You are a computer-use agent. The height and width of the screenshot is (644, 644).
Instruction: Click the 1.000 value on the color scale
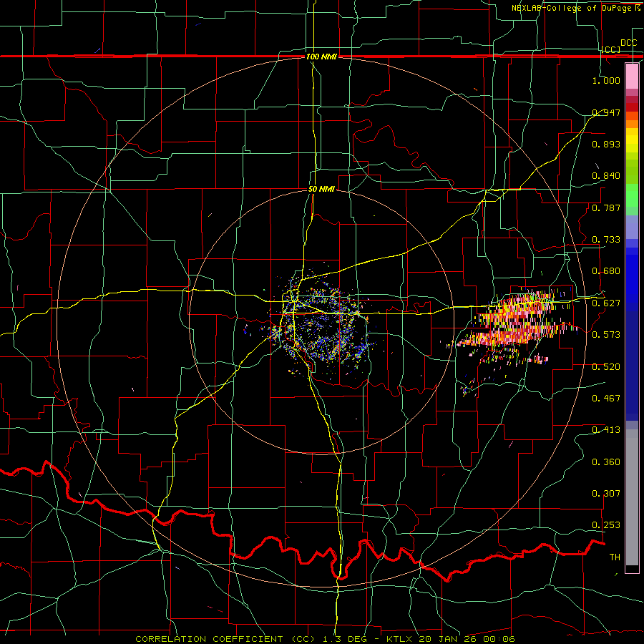pyautogui.click(x=606, y=80)
